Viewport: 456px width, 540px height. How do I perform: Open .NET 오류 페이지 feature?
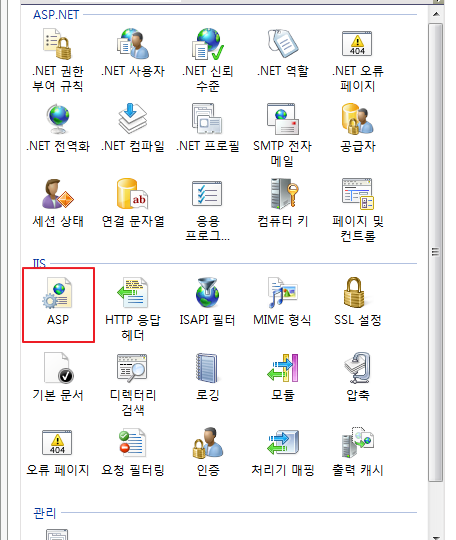(357, 60)
